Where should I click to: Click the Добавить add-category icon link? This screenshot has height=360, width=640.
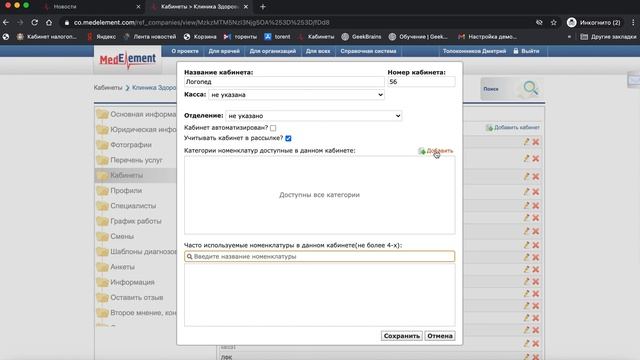436,151
